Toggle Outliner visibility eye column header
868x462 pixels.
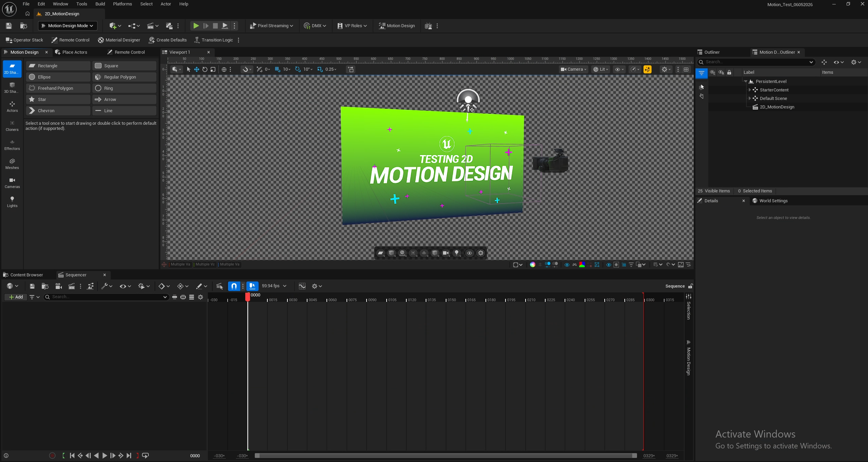(712, 72)
